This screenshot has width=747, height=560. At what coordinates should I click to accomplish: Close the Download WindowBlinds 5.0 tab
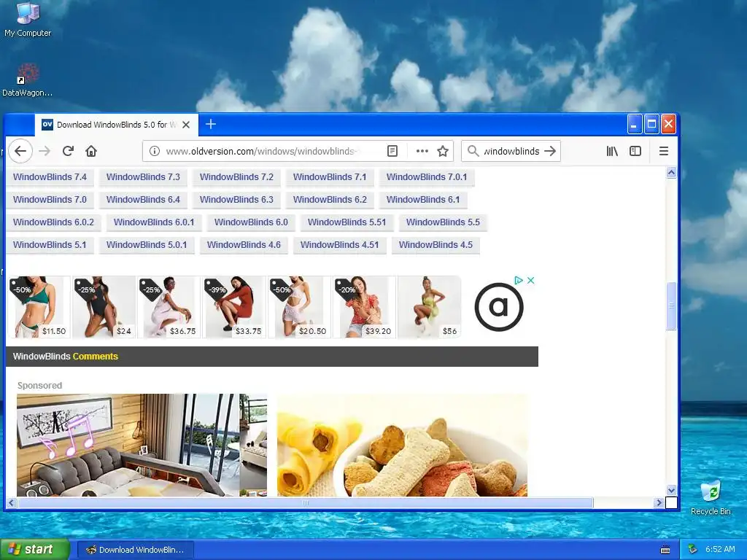click(x=186, y=125)
